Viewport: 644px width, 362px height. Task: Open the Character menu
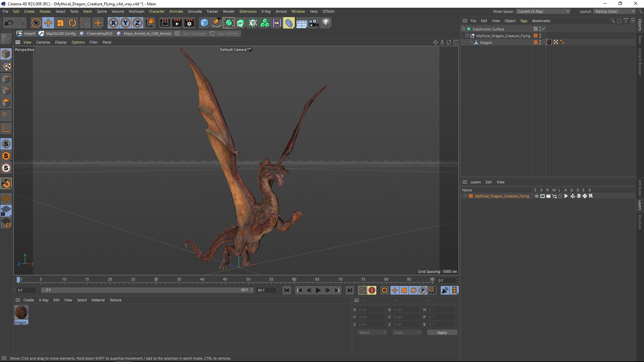pyautogui.click(x=157, y=11)
